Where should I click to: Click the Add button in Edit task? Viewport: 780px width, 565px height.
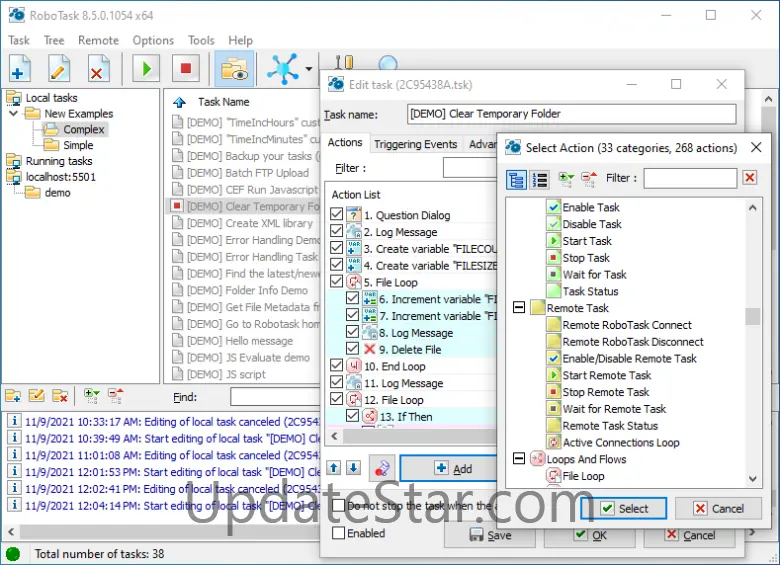(449, 469)
